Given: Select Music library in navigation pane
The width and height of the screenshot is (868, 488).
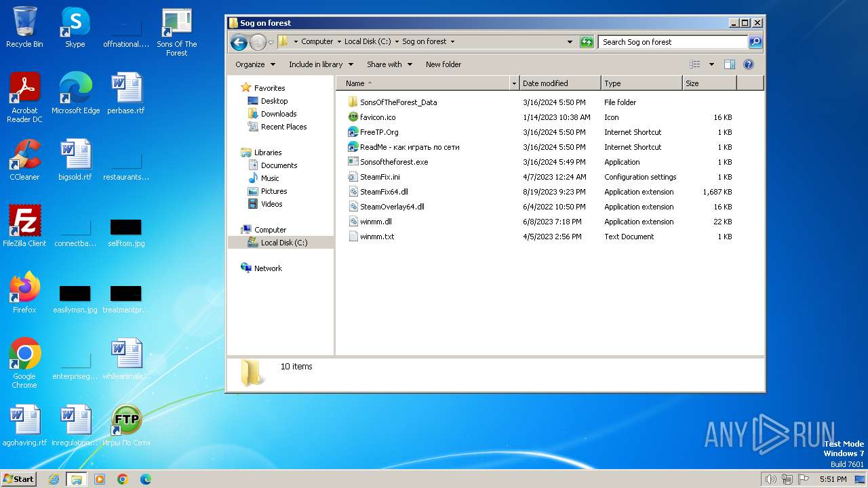Looking at the screenshot, I should click(270, 178).
